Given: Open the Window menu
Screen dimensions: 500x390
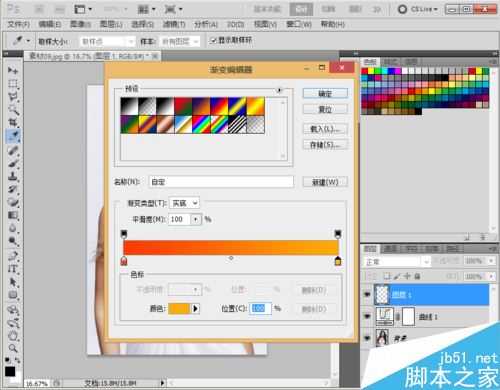Looking at the screenshot, I should pyautogui.click(x=299, y=24).
